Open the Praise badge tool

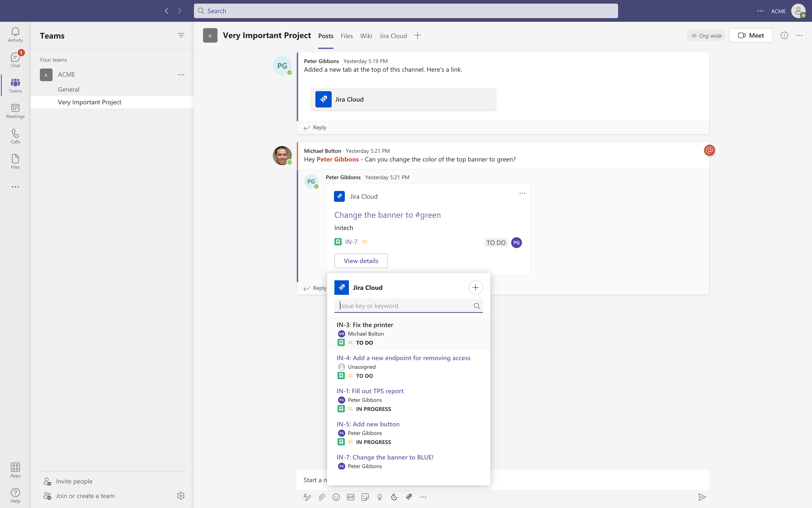point(379,497)
